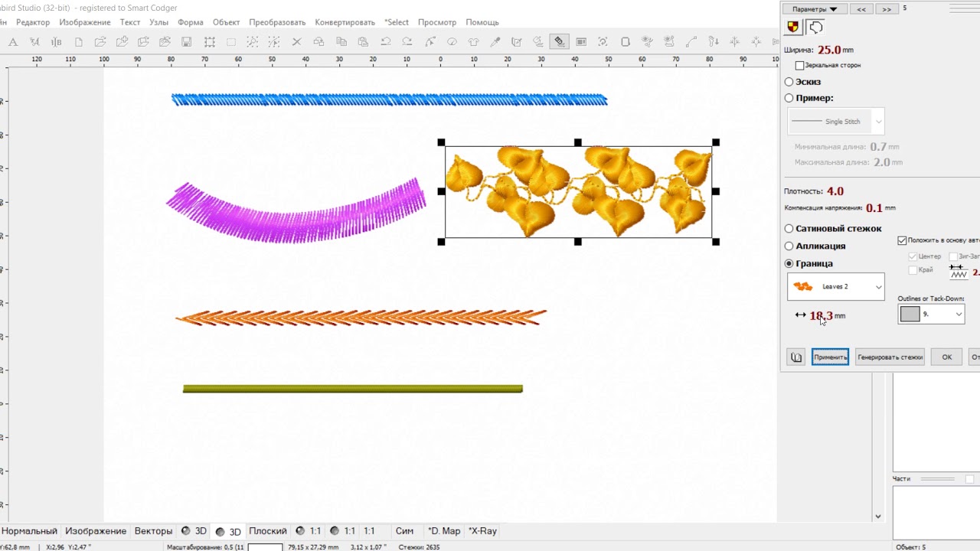Click the book icon next to Применить
The width and height of the screenshot is (980, 551).
(x=796, y=357)
